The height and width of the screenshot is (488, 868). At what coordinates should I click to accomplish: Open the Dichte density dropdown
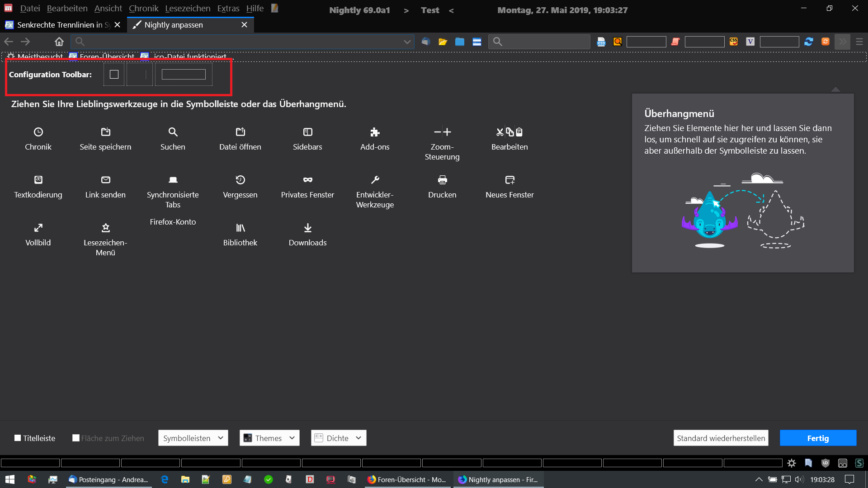tap(339, 438)
